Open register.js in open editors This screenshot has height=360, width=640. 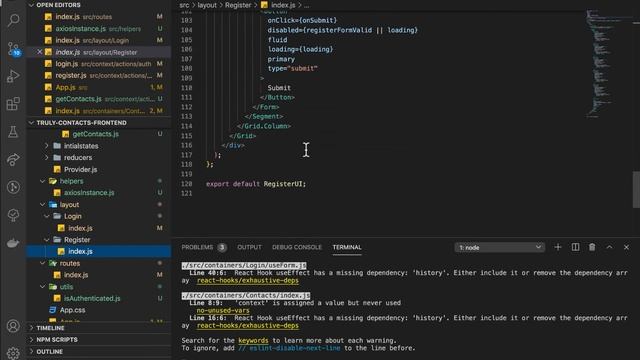(x=99, y=76)
